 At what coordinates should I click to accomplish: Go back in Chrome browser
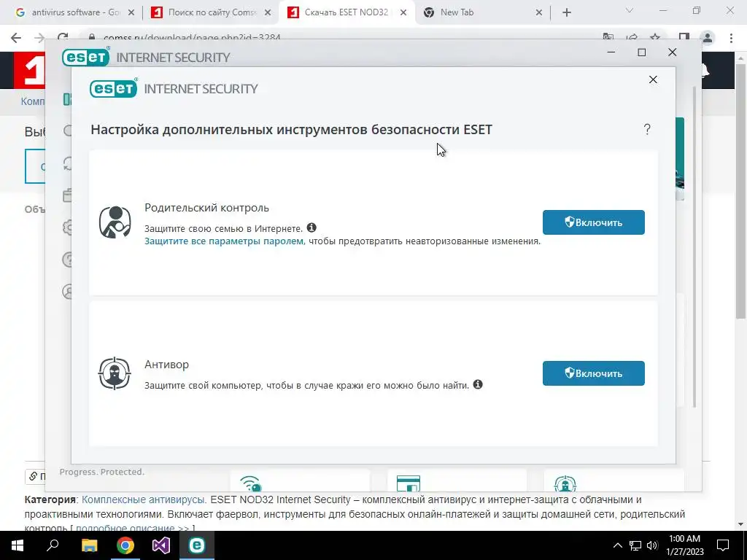16,38
